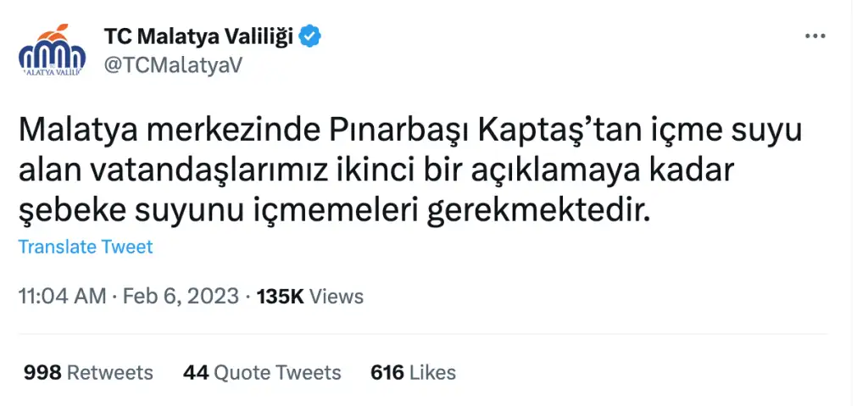This screenshot has width=868, height=406.
Task: Click the blue verified badge icon
Action: 310,37
